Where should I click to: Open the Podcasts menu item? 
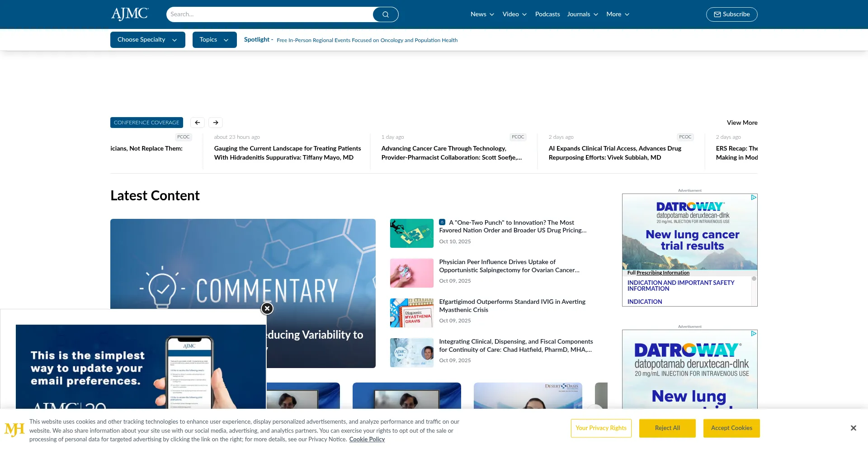(x=547, y=14)
